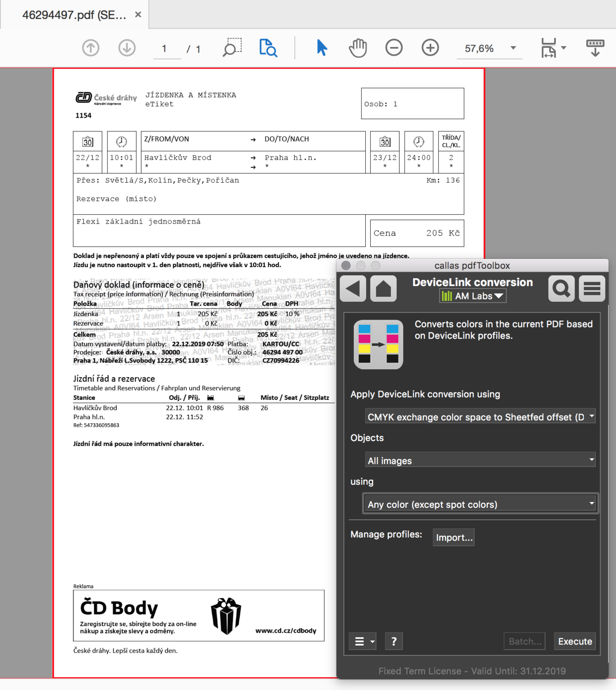Open the list options menu button
616x690 pixels.
point(363,641)
